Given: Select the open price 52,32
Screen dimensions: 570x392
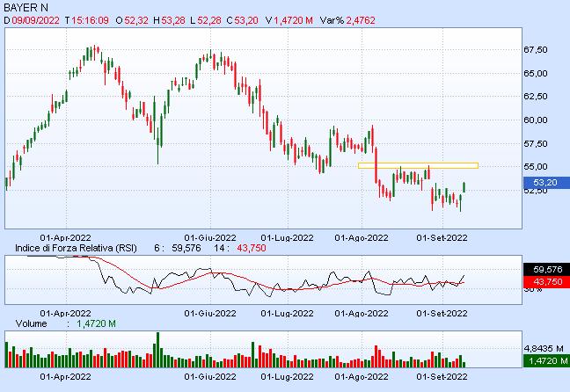Looking at the screenshot, I should click(136, 20).
